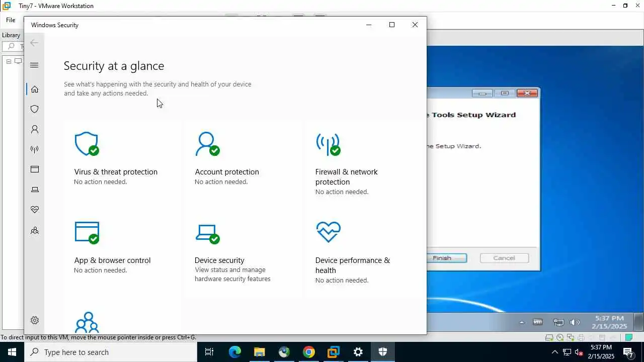The width and height of the screenshot is (644, 362).
Task: Click the VMware Library search field
Action: tap(13, 46)
